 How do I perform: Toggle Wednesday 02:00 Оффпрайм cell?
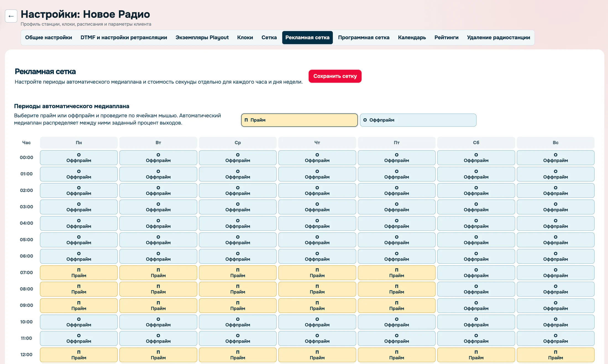(238, 190)
